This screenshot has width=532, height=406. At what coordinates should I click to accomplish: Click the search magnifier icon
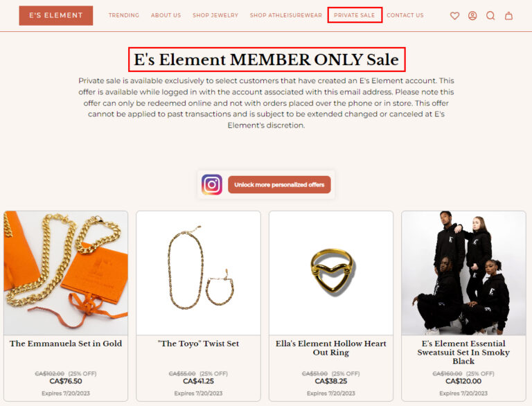[490, 16]
